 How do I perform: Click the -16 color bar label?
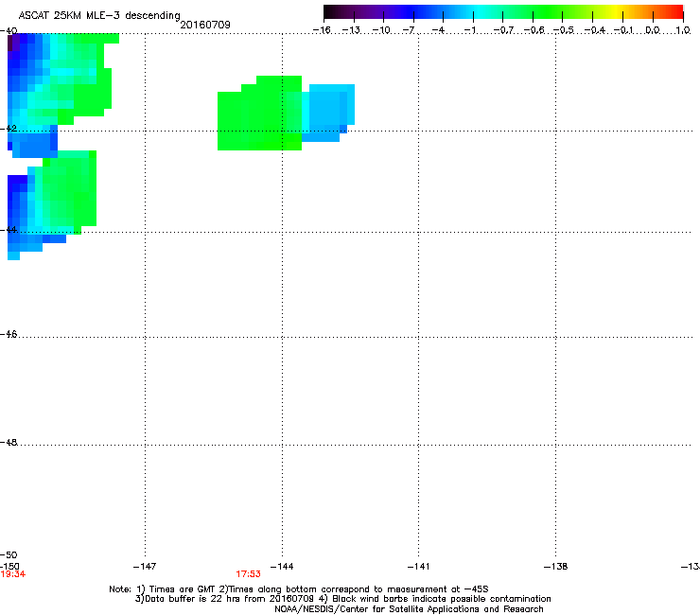[322, 30]
